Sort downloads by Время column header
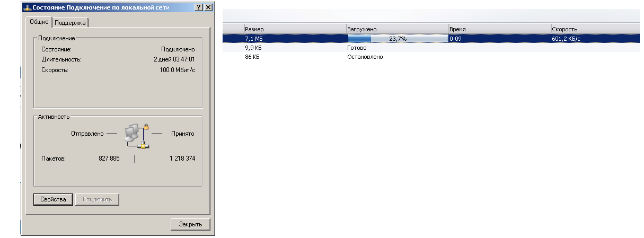 499,29
